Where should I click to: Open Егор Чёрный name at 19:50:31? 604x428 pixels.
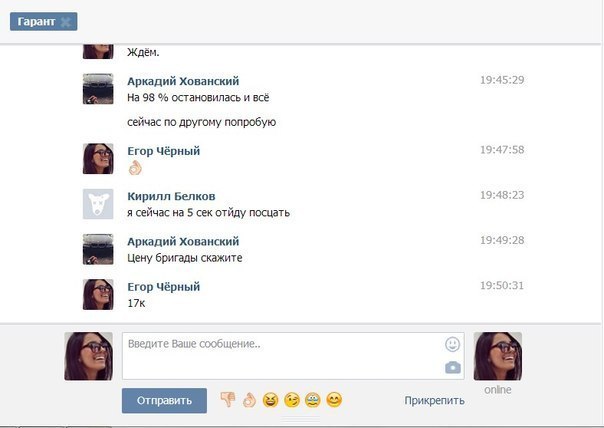(x=164, y=287)
